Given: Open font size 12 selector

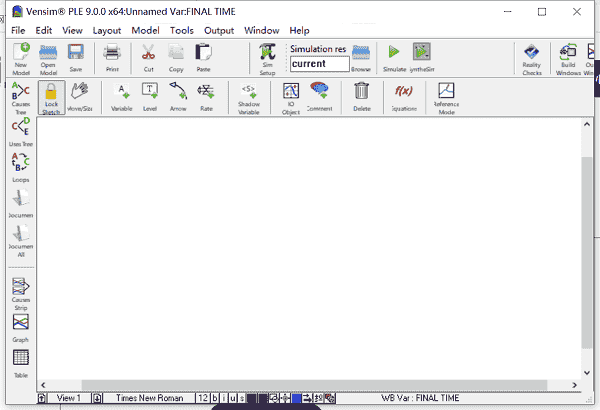Looking at the screenshot, I should point(203,398).
